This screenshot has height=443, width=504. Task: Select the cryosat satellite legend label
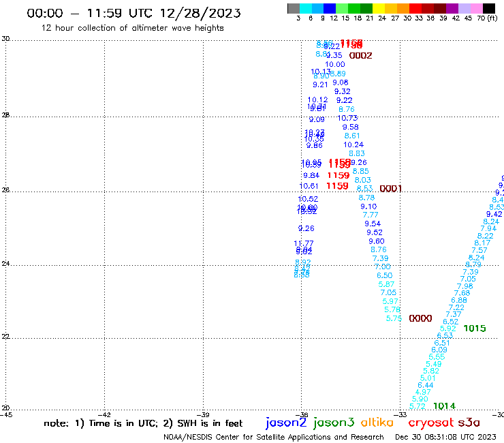[x=430, y=423]
